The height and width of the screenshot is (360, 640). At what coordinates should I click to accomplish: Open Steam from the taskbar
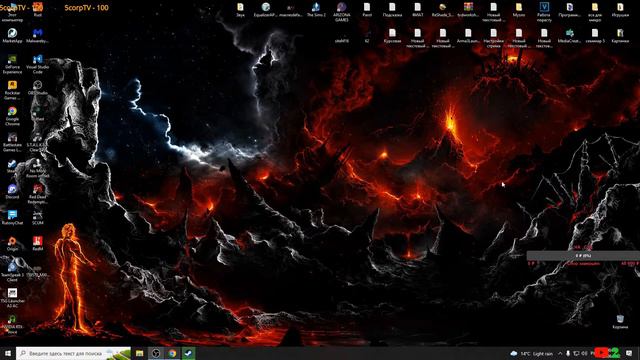[x=188, y=353]
